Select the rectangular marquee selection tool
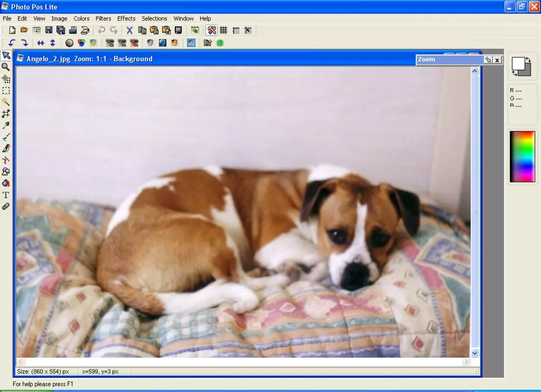The height and width of the screenshot is (392, 541). [6, 91]
